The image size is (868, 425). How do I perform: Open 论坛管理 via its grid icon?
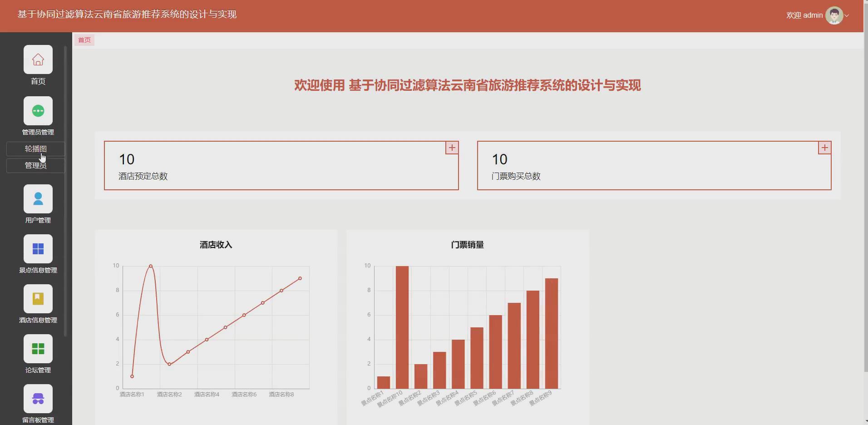(x=38, y=348)
